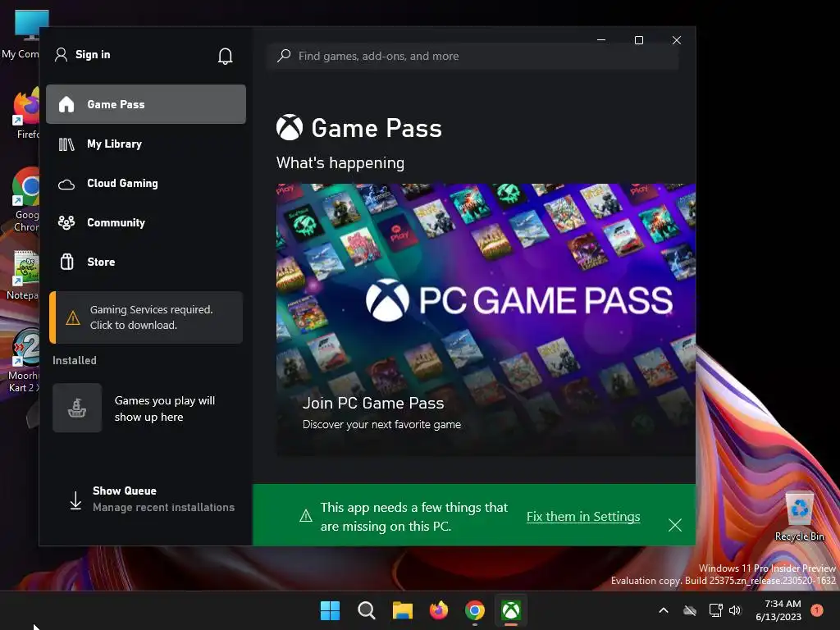
Task: Click Discover your next favorite game text
Action: point(381,424)
